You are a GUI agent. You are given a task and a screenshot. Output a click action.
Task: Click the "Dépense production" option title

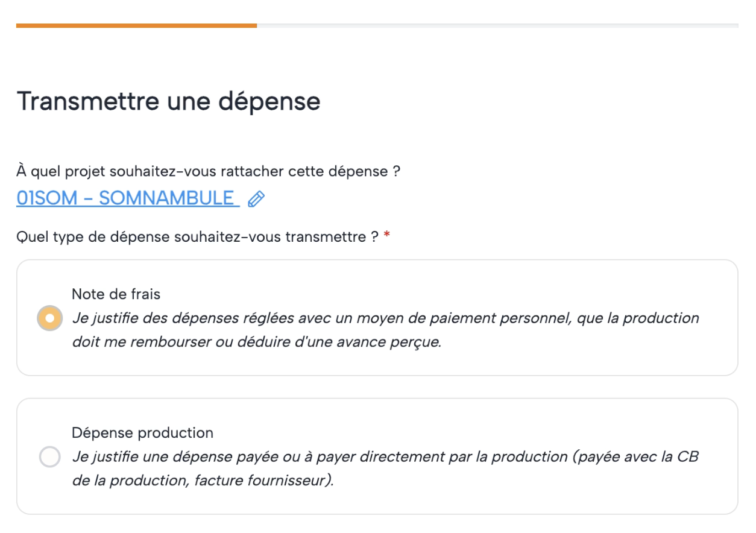(x=142, y=433)
